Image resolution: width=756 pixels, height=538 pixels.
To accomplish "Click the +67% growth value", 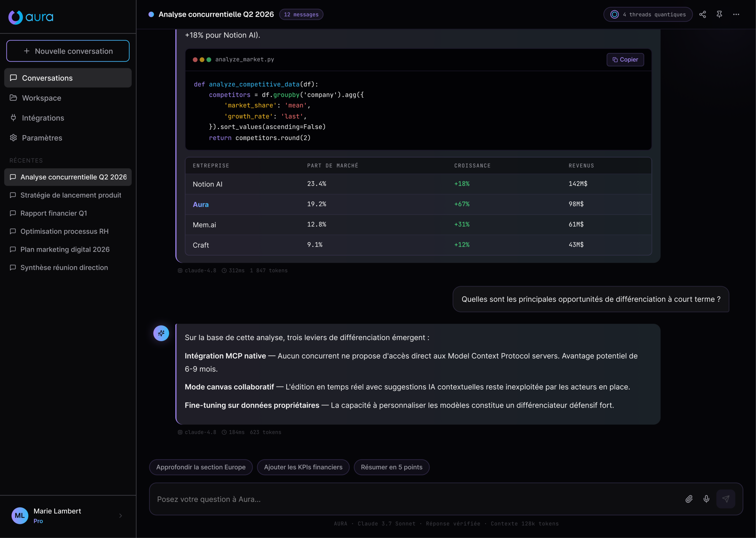I will pyautogui.click(x=462, y=204).
